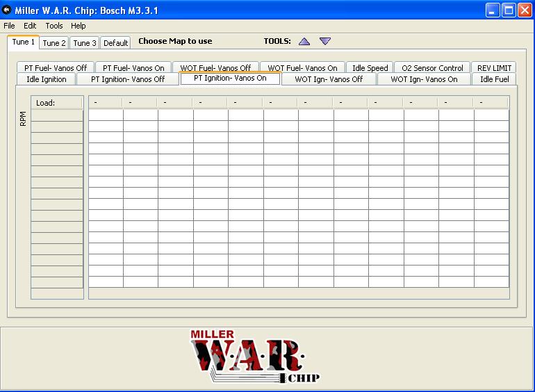Viewport: 535px width, 392px height.
Task: Switch to the Tune 2 tab
Action: click(x=54, y=43)
